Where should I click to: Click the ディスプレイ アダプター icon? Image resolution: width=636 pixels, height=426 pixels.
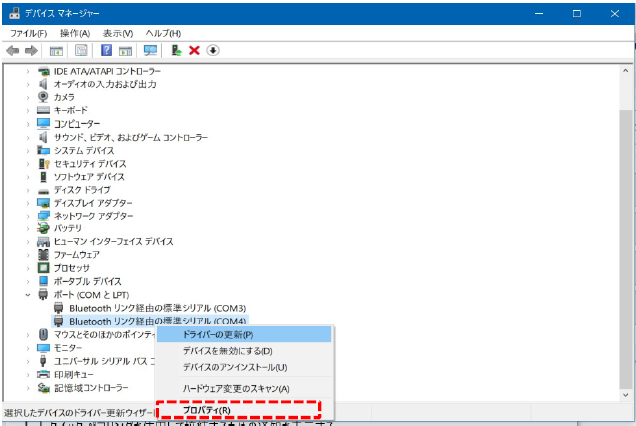pyautogui.click(x=43, y=203)
